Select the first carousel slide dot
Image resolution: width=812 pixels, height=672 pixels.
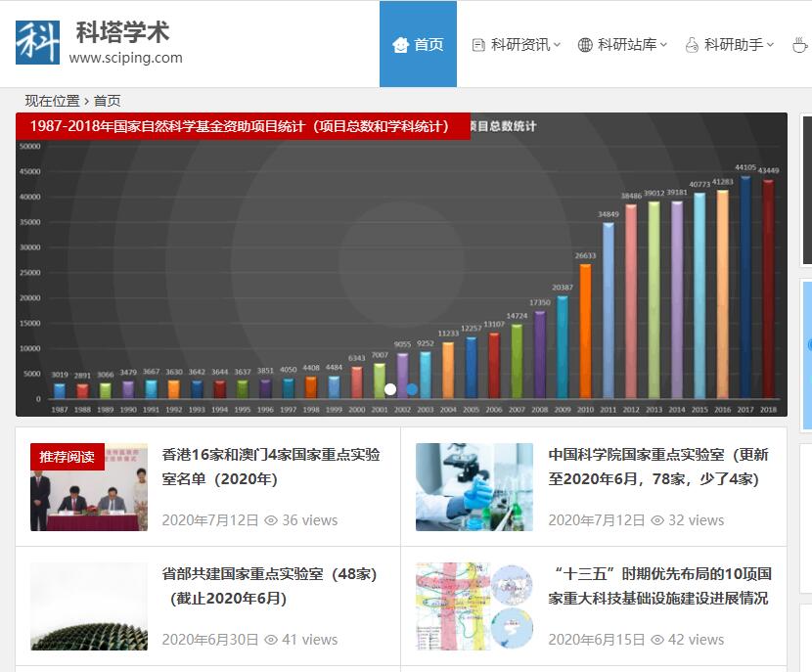point(390,388)
